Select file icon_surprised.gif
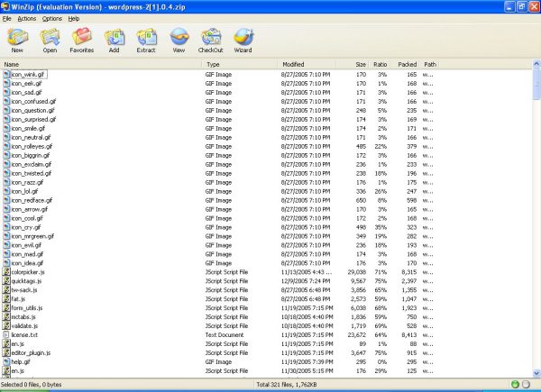The height and width of the screenshot is (392, 541). tap(33, 119)
